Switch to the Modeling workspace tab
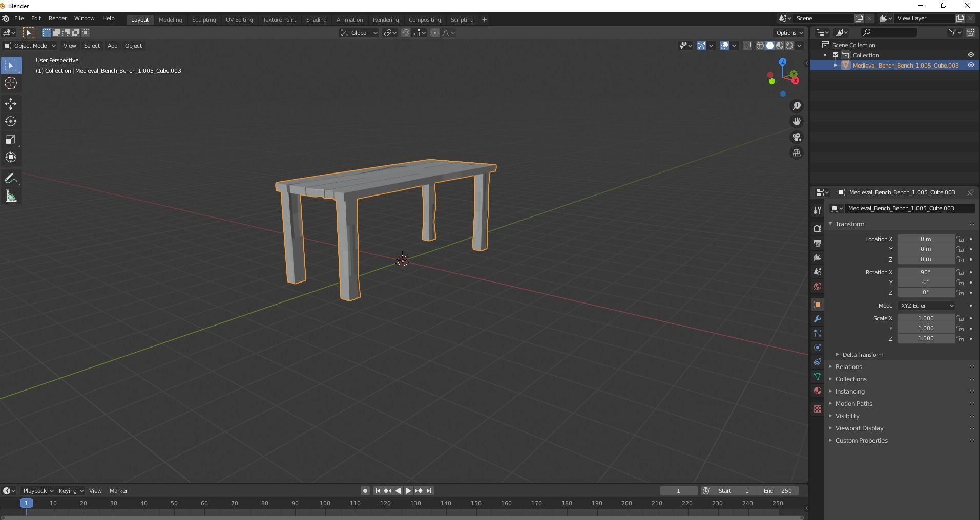Screen dimensions: 980x520 coord(170,20)
